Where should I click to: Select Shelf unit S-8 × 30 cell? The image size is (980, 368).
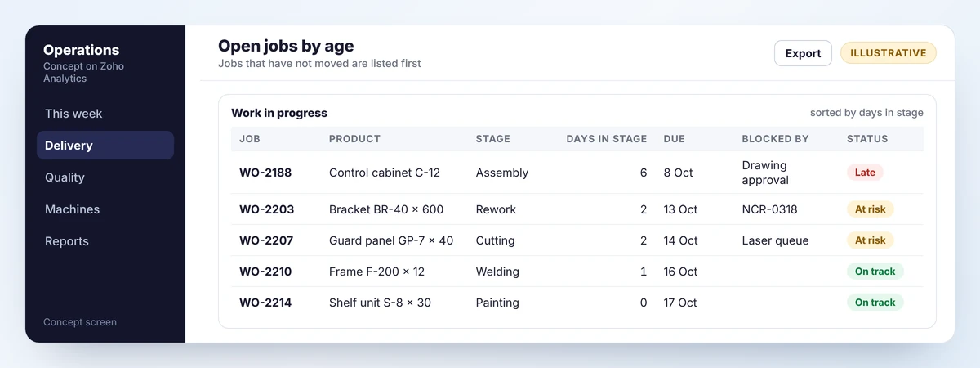pos(380,303)
